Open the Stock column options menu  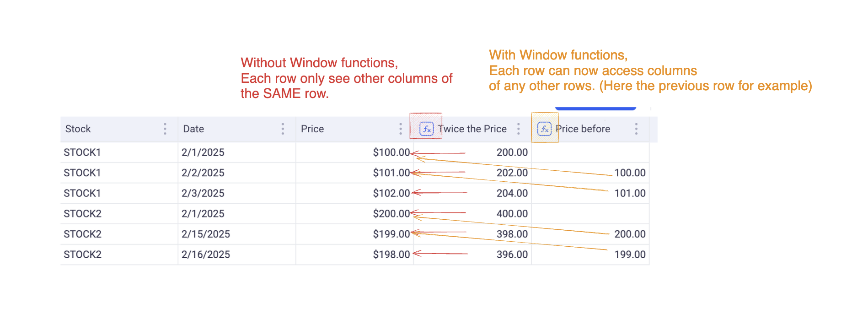coord(165,129)
